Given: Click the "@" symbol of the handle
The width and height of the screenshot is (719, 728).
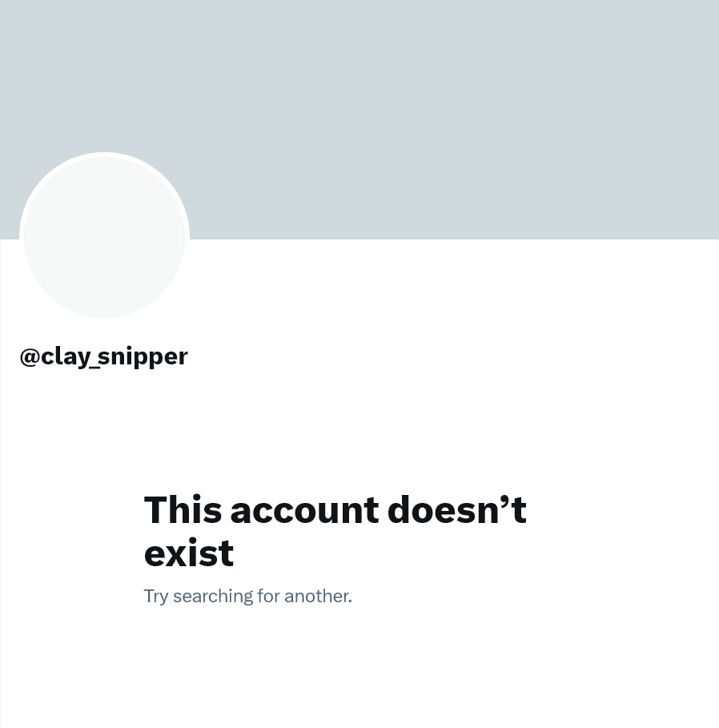Looking at the screenshot, I should [x=30, y=356].
